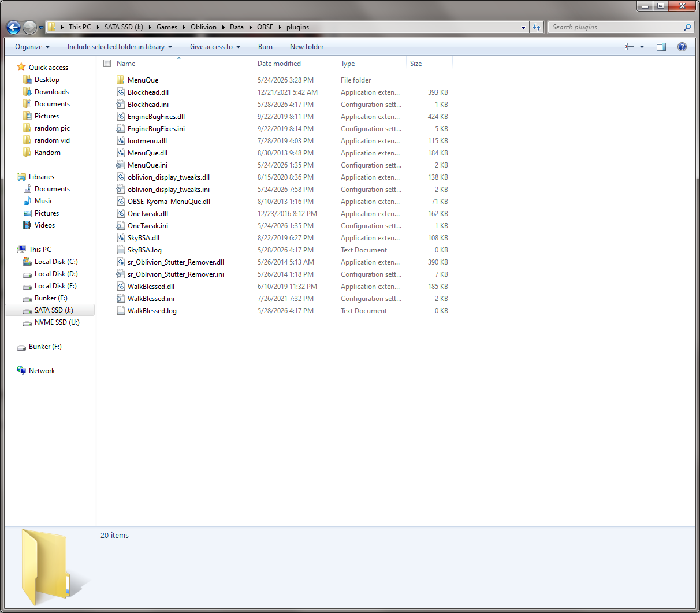Click Games in the address breadcrumb
This screenshot has width=700, height=613.
tap(167, 27)
